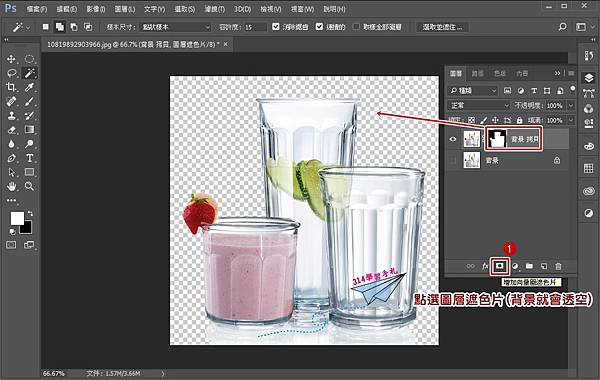Screen dimensions: 600x380
Task: Toggle lock transparent pixels in Layers panel
Action: coord(472,120)
